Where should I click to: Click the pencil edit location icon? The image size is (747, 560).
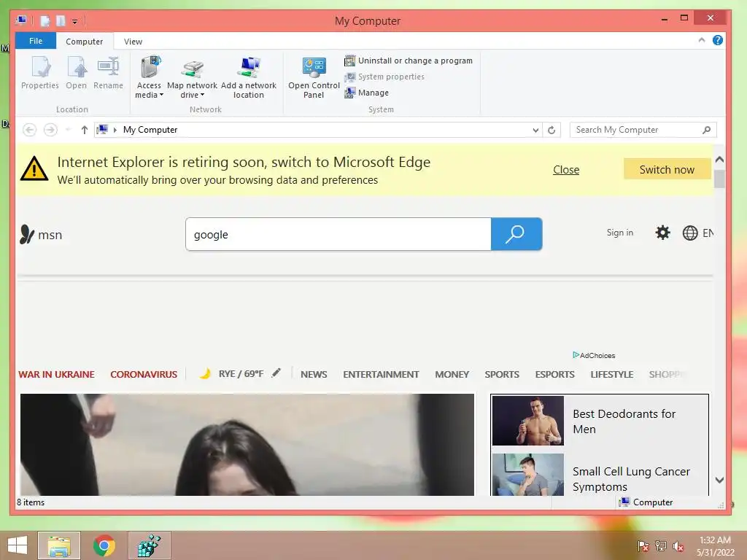pyautogui.click(x=276, y=373)
